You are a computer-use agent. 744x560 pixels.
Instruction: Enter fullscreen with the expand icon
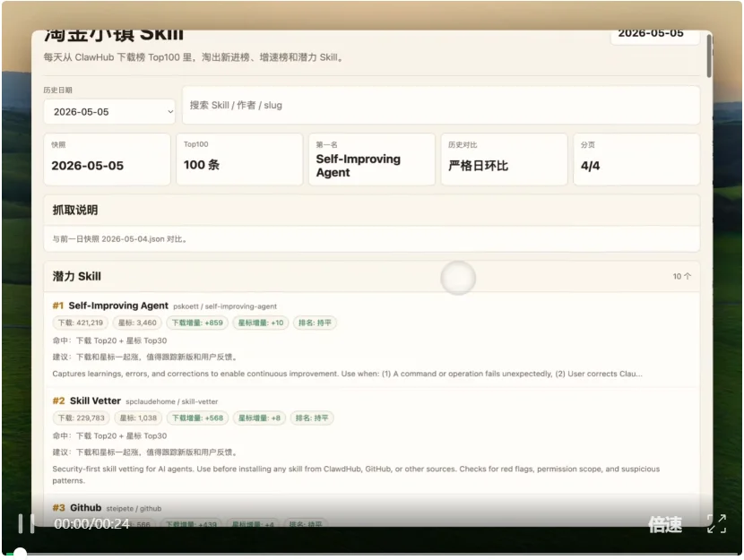tap(716, 523)
